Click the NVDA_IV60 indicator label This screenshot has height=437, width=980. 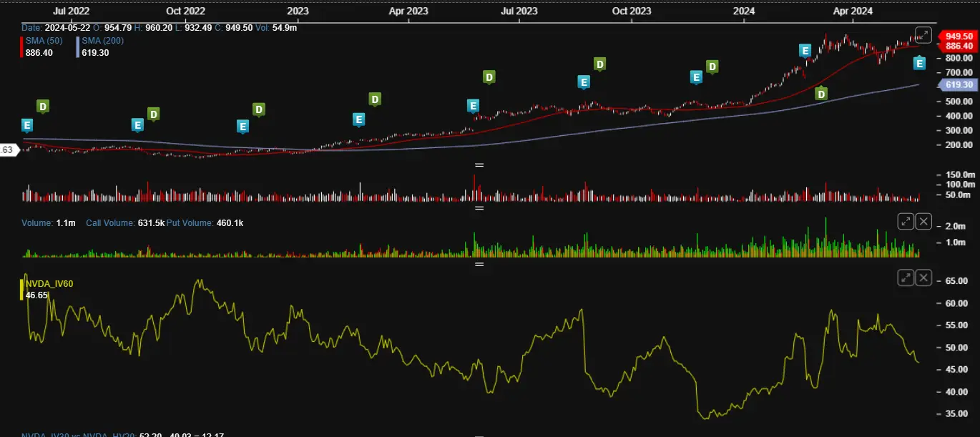(x=49, y=284)
